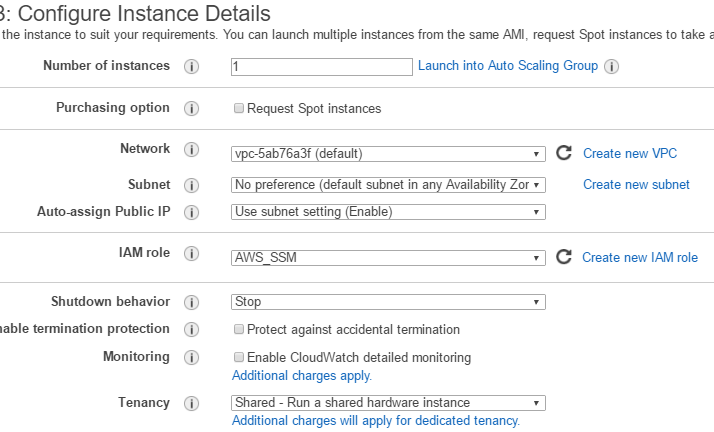Open the Auto-assign Public IP dropdown
The height and width of the screenshot is (432, 714).
point(388,212)
